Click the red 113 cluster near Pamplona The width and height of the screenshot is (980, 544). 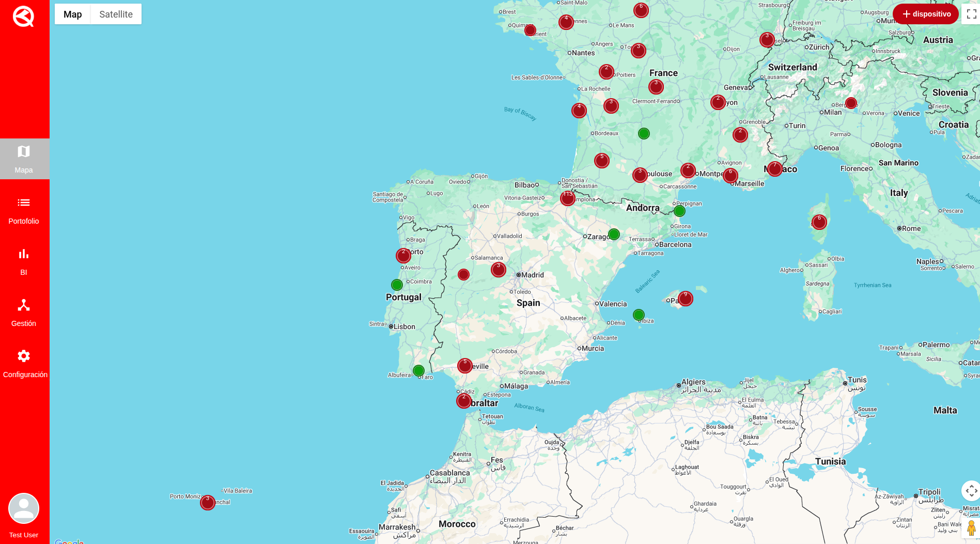point(568,198)
